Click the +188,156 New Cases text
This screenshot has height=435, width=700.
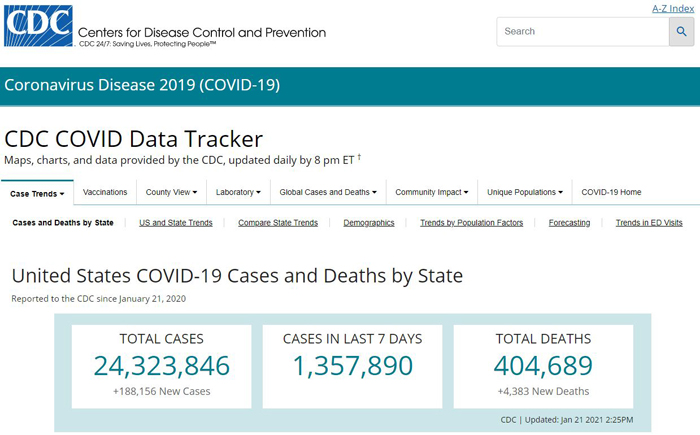click(162, 391)
